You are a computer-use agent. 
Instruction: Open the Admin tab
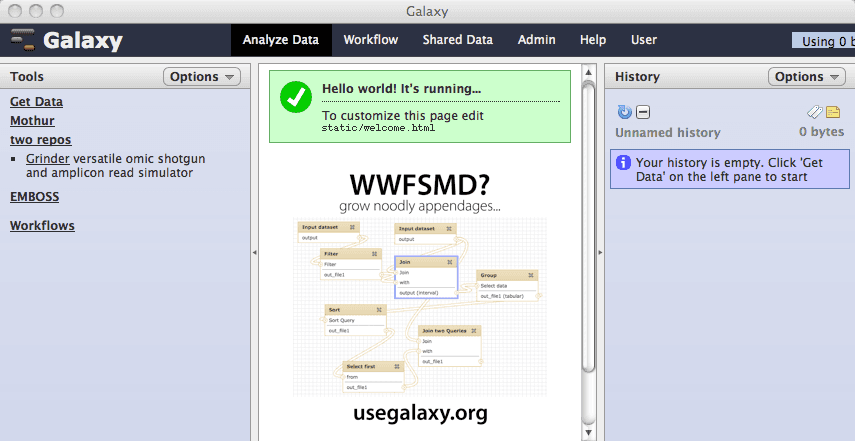click(x=537, y=40)
